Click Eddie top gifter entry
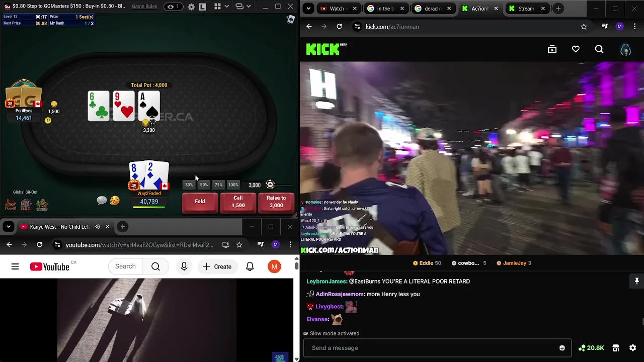Screen dimensions: 644x362 tap(427, 263)
